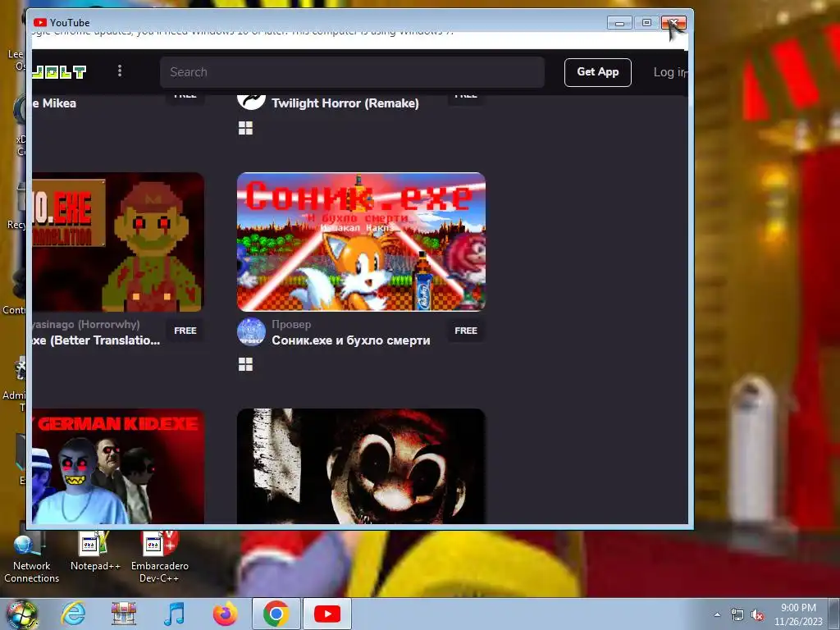Image resolution: width=840 pixels, height=630 pixels.
Task: Click the muted volume tray icon
Action: pyautogui.click(x=757, y=615)
